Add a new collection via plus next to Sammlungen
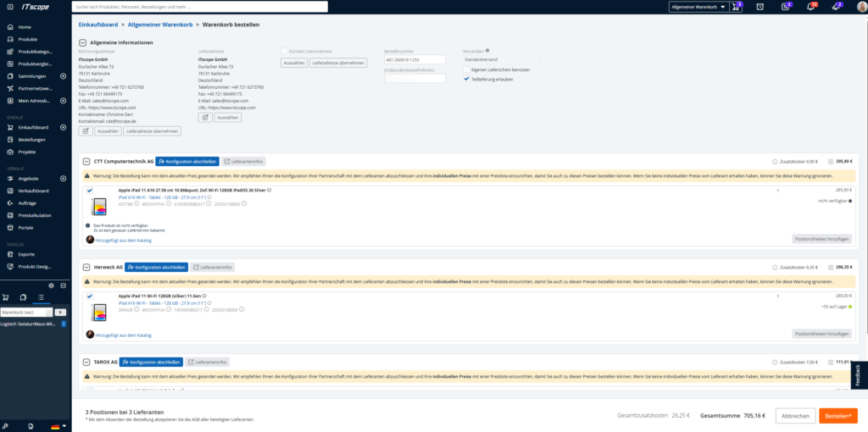Screen dimensions: 868x432 63,75
